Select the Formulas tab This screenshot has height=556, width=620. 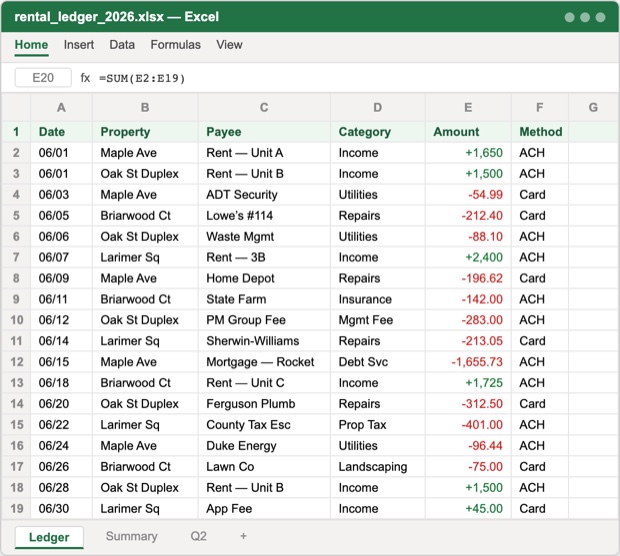click(x=175, y=45)
